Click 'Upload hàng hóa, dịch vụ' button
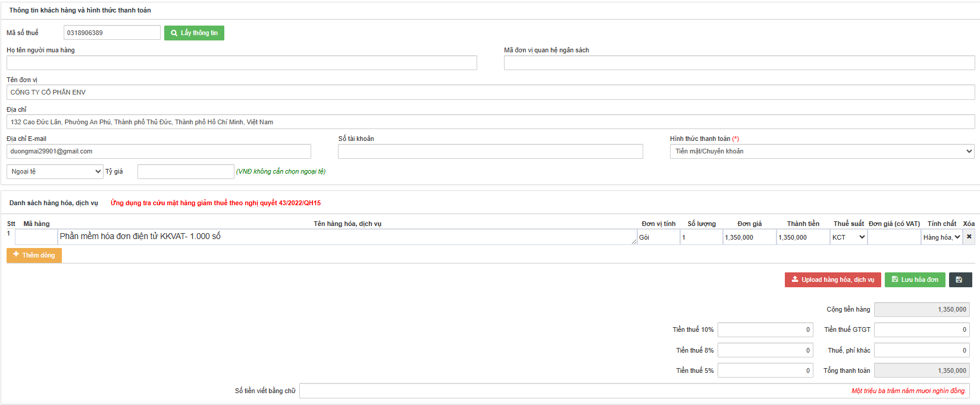 pos(832,280)
